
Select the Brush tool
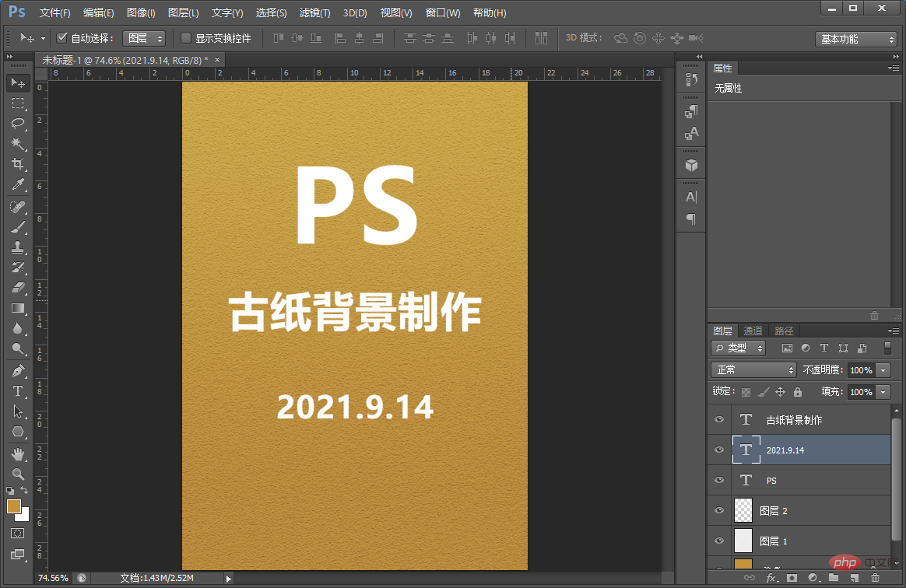(x=18, y=227)
